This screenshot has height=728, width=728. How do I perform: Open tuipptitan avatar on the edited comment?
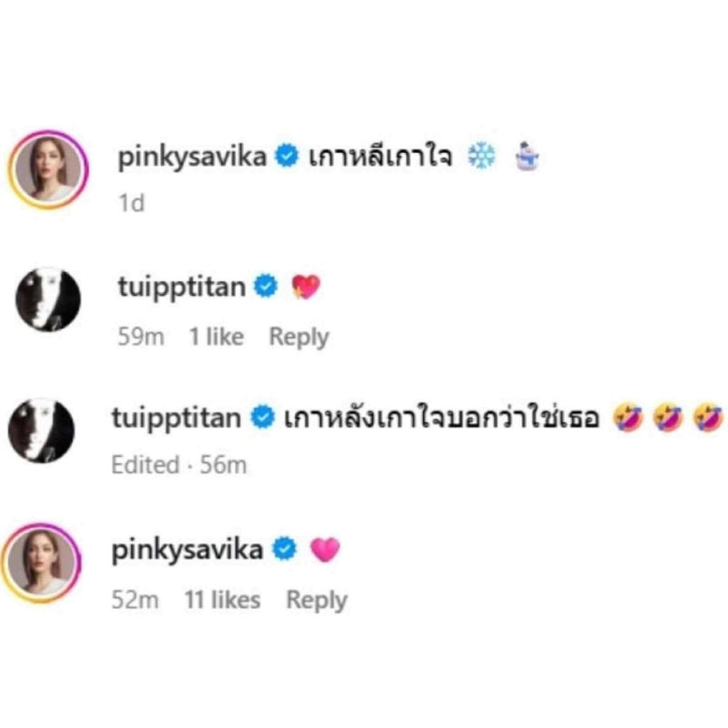(x=41, y=430)
